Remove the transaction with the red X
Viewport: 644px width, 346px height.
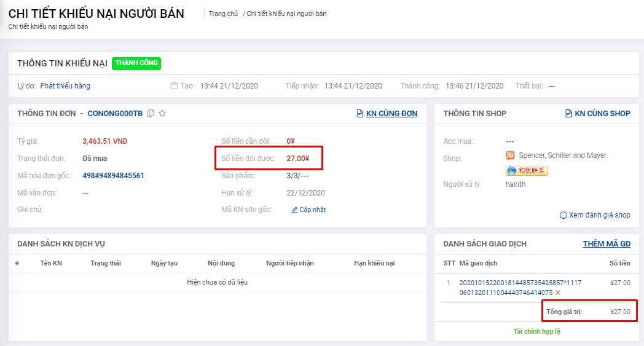[x=558, y=293]
